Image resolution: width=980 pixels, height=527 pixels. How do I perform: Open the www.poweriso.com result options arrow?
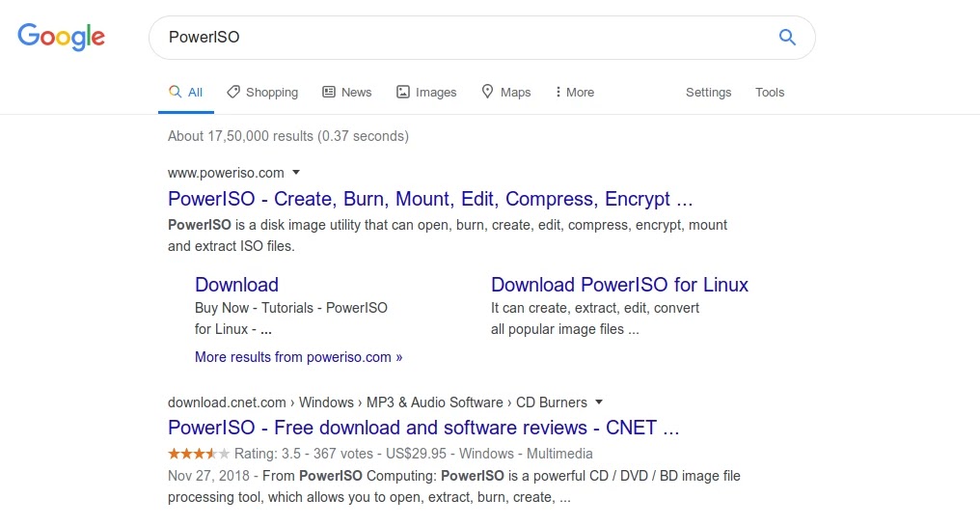(x=296, y=173)
